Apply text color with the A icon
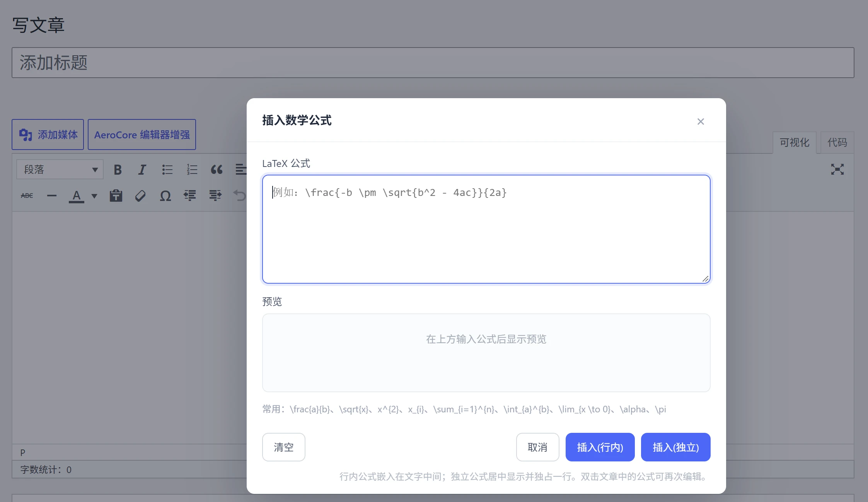Viewport: 868px width, 502px height. click(77, 196)
